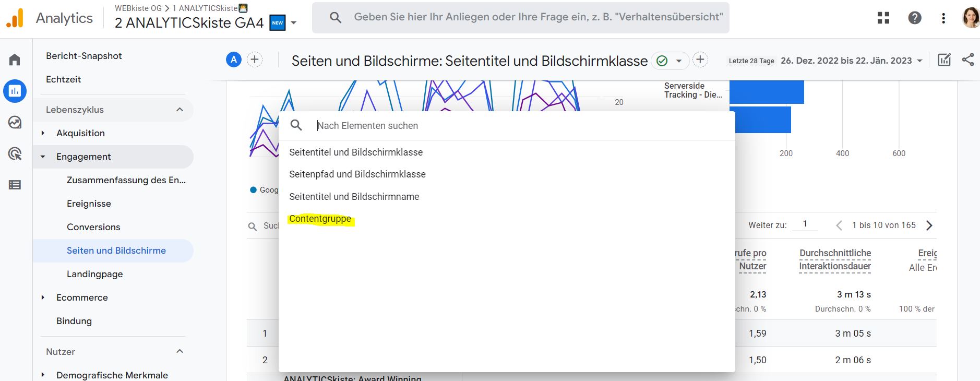Open the Advertising icon in left rail

tap(15, 153)
